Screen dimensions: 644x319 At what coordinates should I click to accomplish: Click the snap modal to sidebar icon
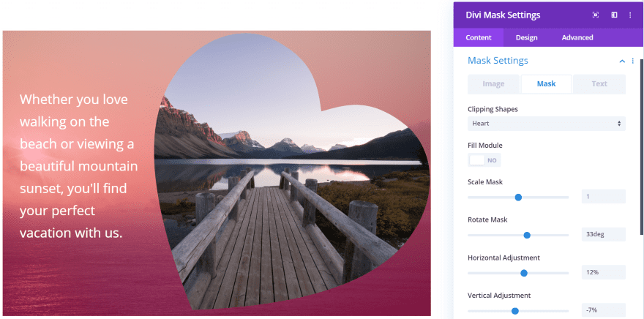(614, 15)
